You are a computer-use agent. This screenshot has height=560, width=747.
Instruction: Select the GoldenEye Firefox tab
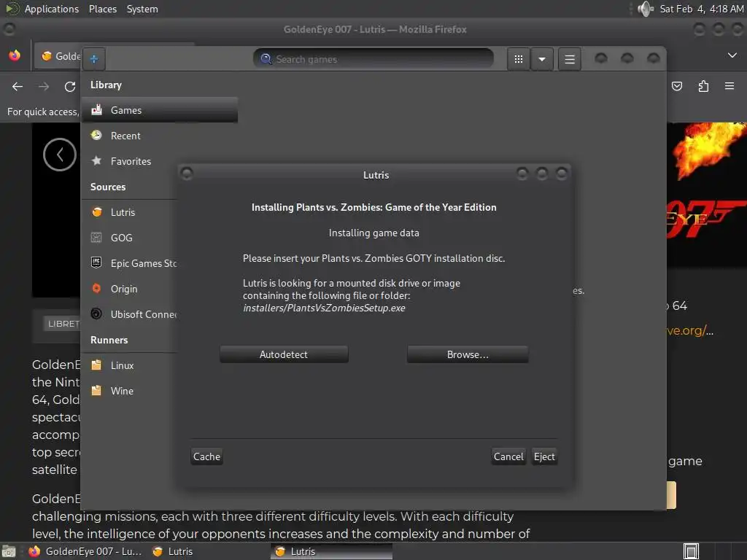point(58,56)
